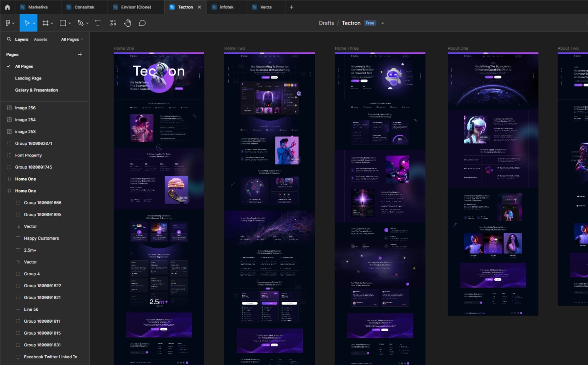Click the group icon of Group 4 layer
Screen dimensions: 588x365
click(x=18, y=274)
